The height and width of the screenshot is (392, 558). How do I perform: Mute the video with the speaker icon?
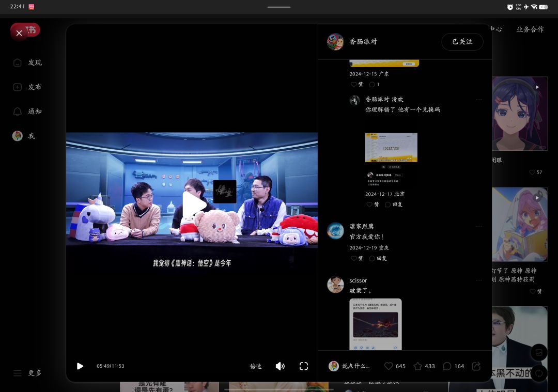pyautogui.click(x=280, y=366)
